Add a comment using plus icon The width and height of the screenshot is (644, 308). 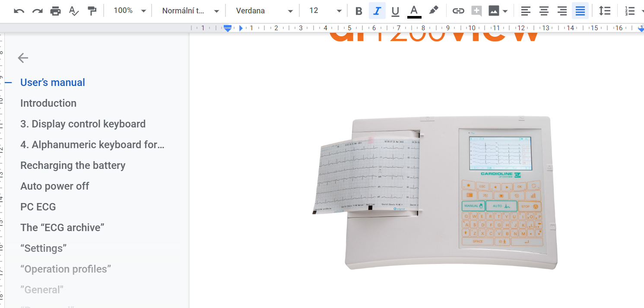pyautogui.click(x=476, y=11)
